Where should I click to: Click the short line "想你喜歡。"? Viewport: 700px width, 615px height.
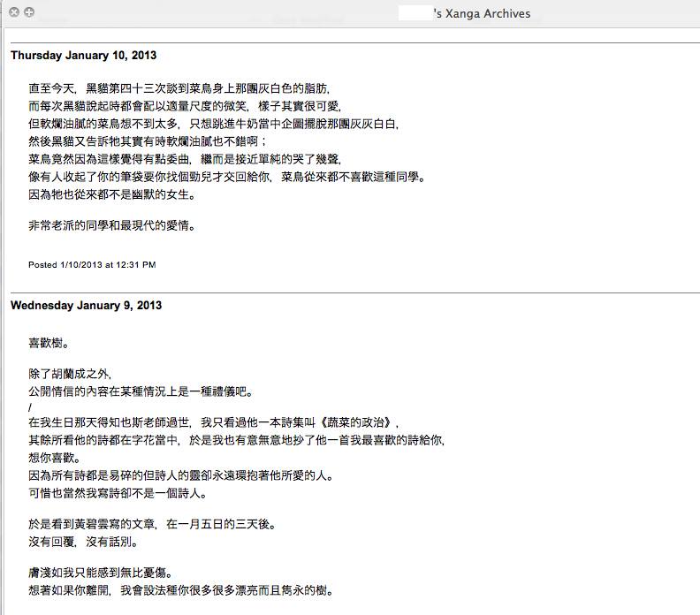[54, 458]
